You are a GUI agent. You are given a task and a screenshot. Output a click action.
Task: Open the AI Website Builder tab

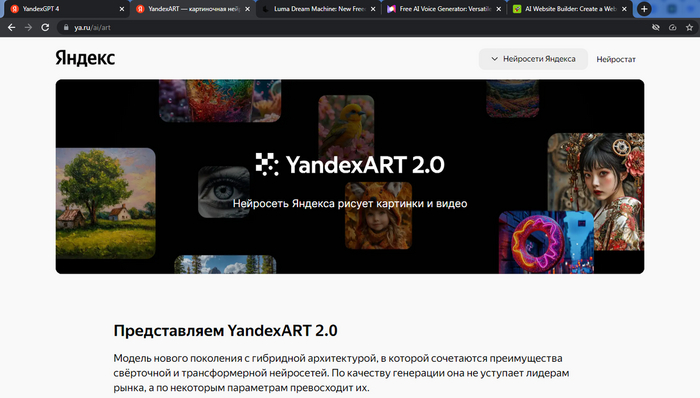coord(570,9)
